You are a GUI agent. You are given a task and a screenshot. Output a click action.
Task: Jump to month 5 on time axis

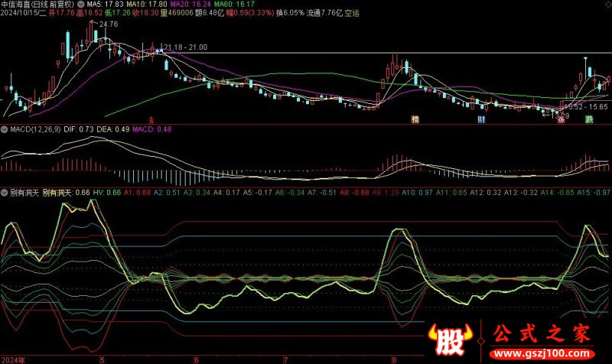pyautogui.click(x=103, y=359)
